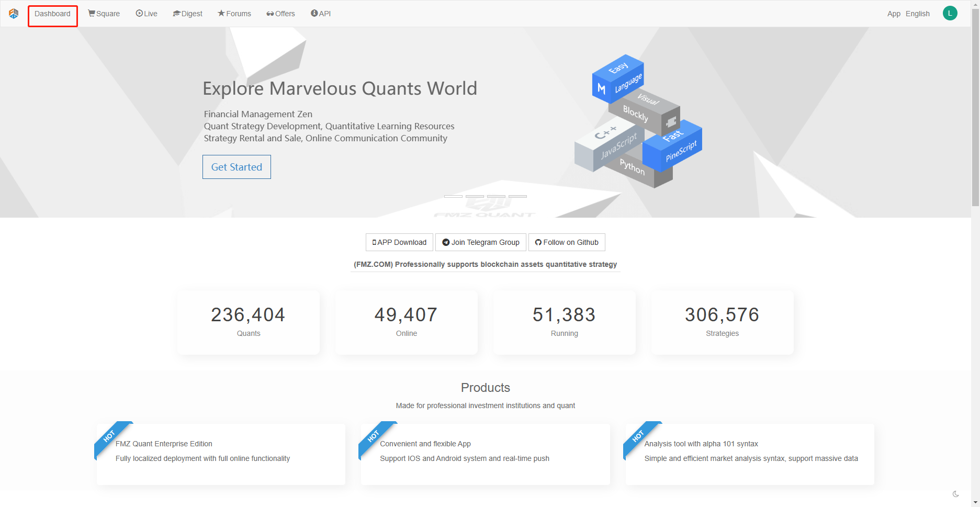Click the App link in header
The width and height of the screenshot is (980, 507).
(x=894, y=14)
